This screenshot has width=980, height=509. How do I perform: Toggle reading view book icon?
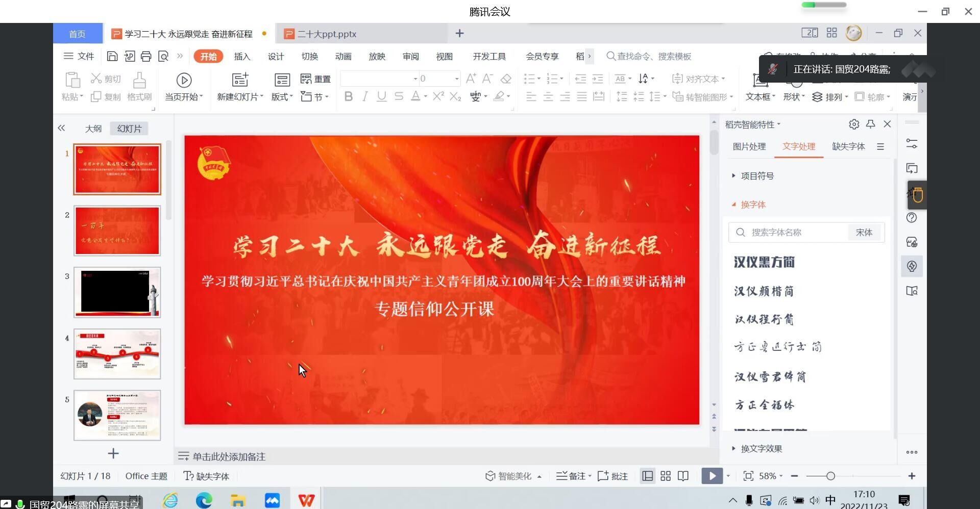coord(683,476)
